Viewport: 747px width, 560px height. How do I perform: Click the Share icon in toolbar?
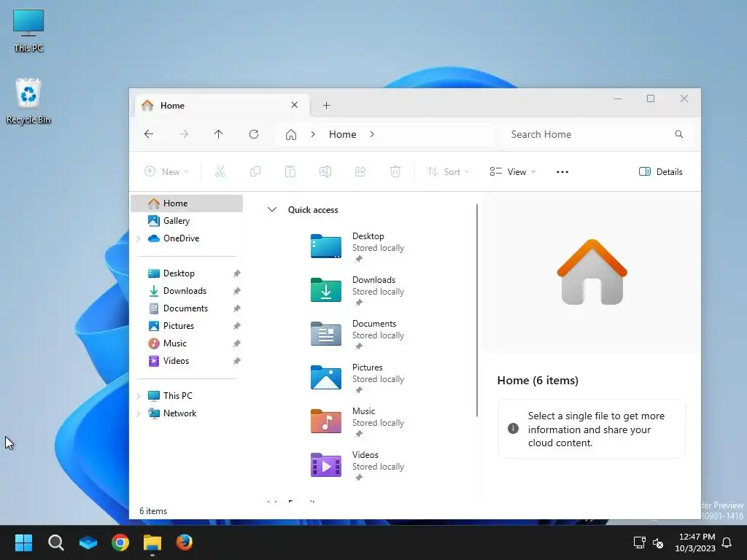pyautogui.click(x=360, y=171)
